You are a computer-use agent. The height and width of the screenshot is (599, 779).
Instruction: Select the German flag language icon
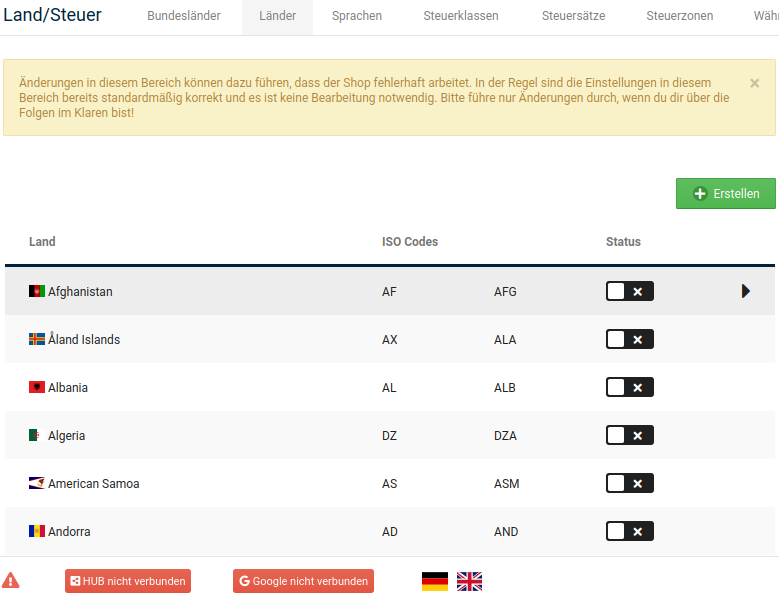pos(435,581)
